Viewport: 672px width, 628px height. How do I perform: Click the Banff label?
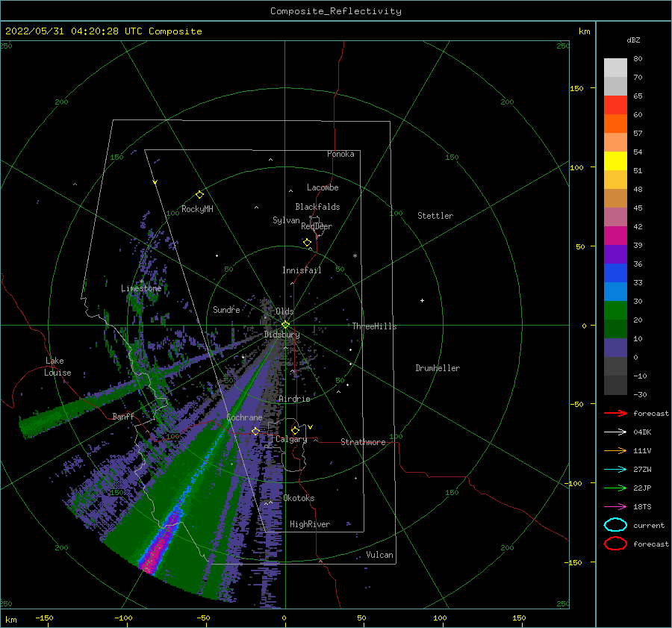click(123, 416)
